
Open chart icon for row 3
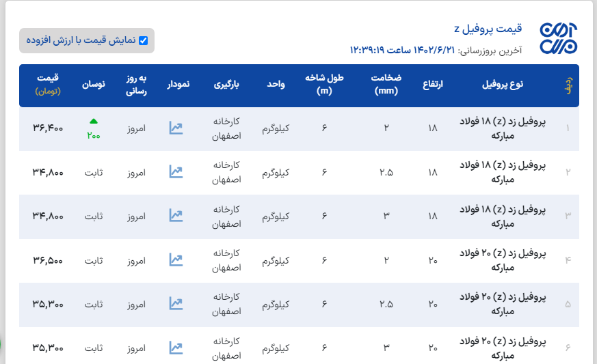click(176, 216)
